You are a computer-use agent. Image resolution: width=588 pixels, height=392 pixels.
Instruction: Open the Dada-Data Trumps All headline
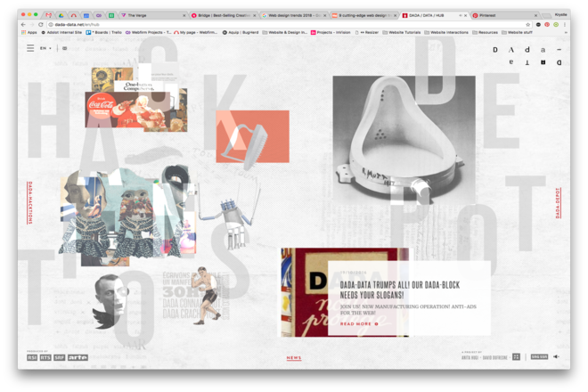[400, 290]
